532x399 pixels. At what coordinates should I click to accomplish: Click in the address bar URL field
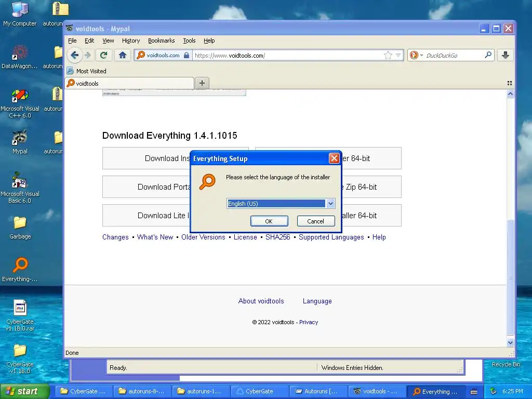click(x=288, y=55)
